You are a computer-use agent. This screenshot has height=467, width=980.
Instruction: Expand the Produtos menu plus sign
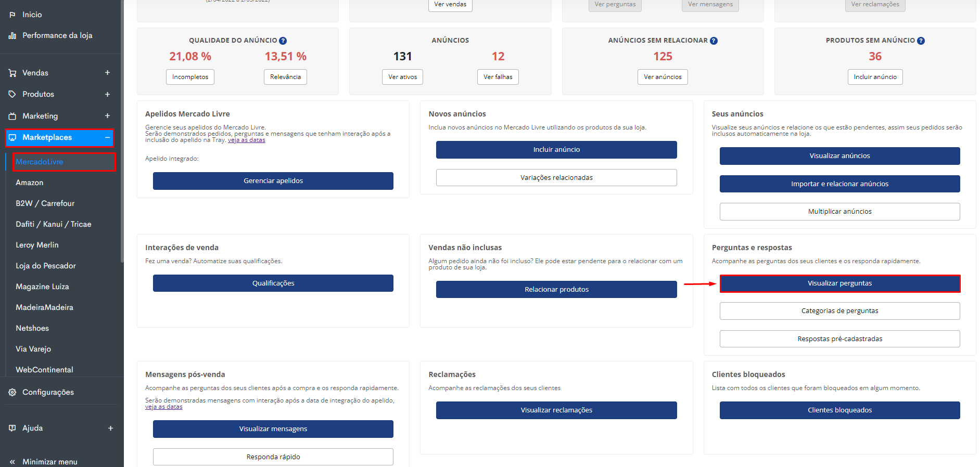[107, 94]
